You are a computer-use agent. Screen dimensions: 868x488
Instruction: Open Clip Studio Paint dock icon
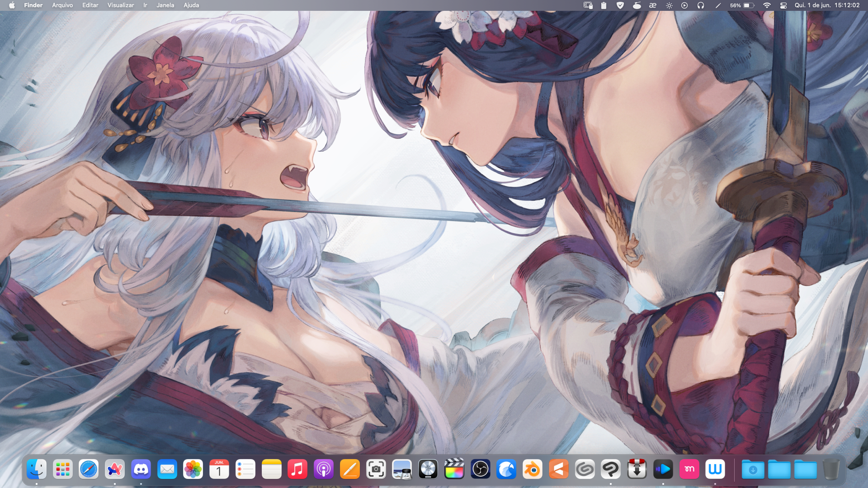pos(611,470)
